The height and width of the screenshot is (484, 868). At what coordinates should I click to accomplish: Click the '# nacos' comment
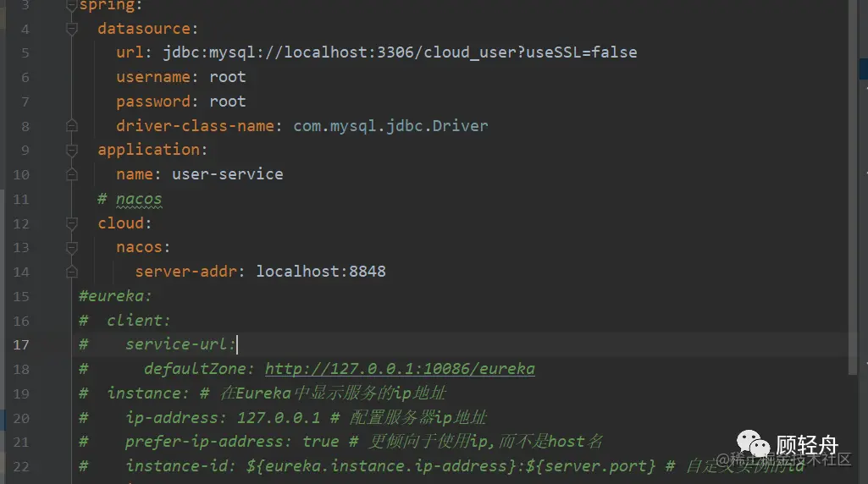[130, 199]
